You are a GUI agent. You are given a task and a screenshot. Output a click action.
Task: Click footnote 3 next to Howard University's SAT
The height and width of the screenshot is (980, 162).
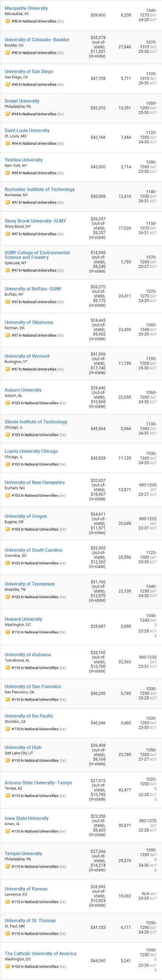pyautogui.click(x=155, y=625)
